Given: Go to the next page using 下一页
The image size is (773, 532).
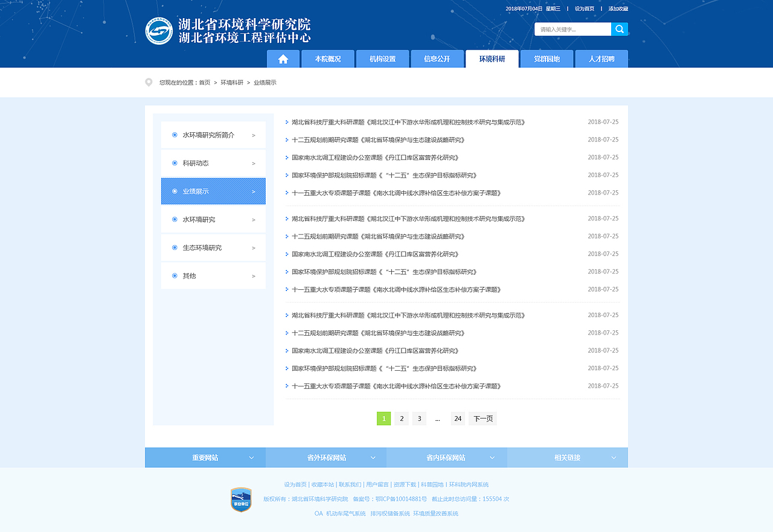Looking at the screenshot, I should click(483, 418).
